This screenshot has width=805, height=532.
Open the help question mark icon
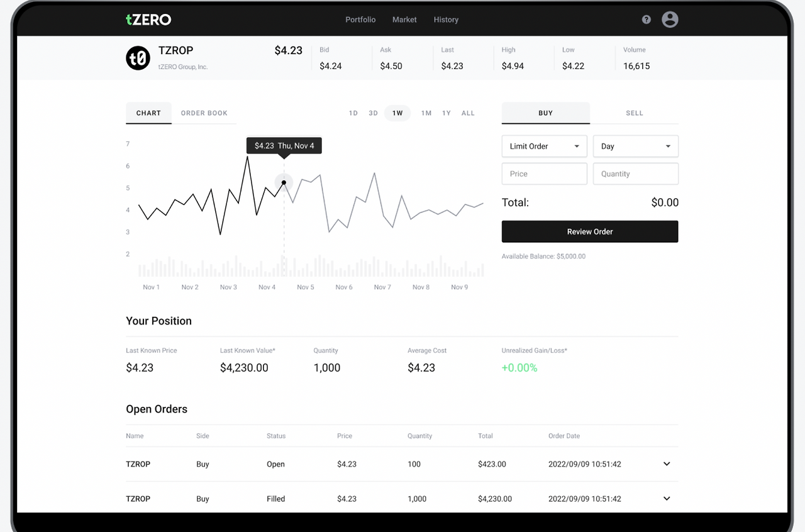click(x=647, y=19)
